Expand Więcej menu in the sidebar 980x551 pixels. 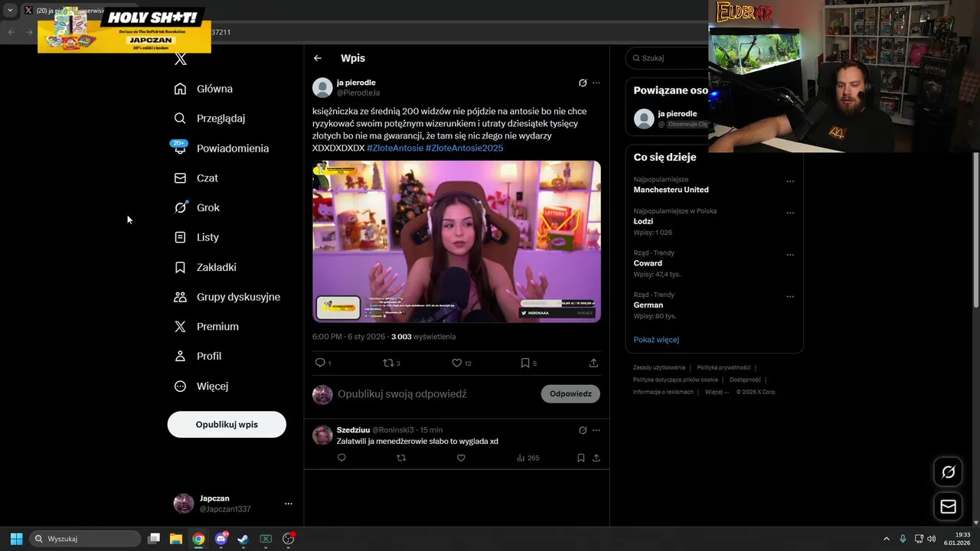pyautogui.click(x=201, y=386)
